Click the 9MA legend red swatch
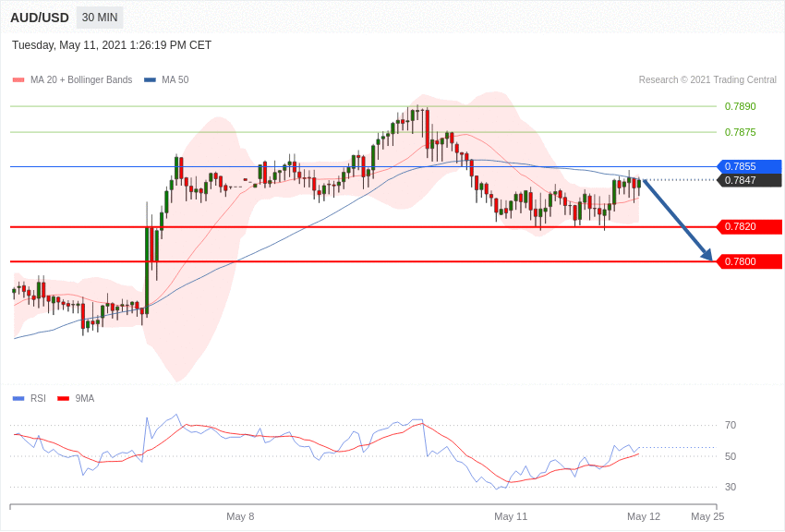 click(x=64, y=398)
